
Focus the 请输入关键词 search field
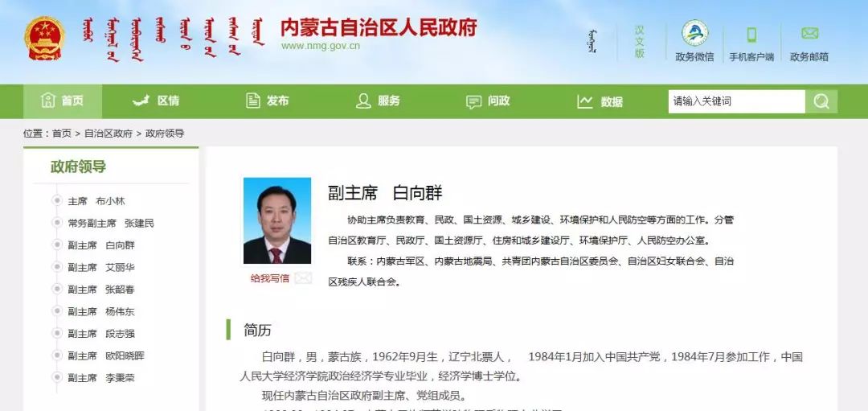pyautogui.click(x=737, y=101)
